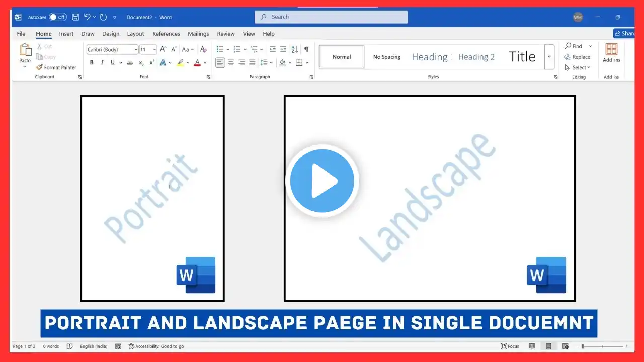
Task: Click the Share button
Action: [624, 33]
